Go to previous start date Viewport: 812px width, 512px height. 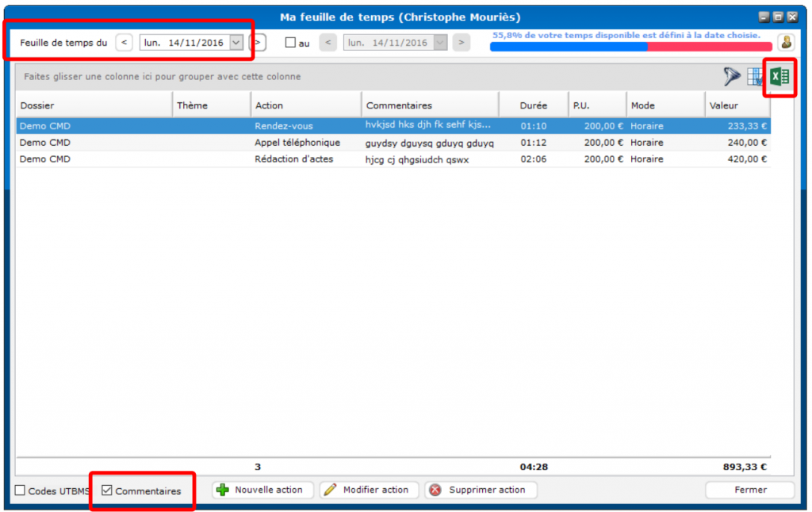124,43
